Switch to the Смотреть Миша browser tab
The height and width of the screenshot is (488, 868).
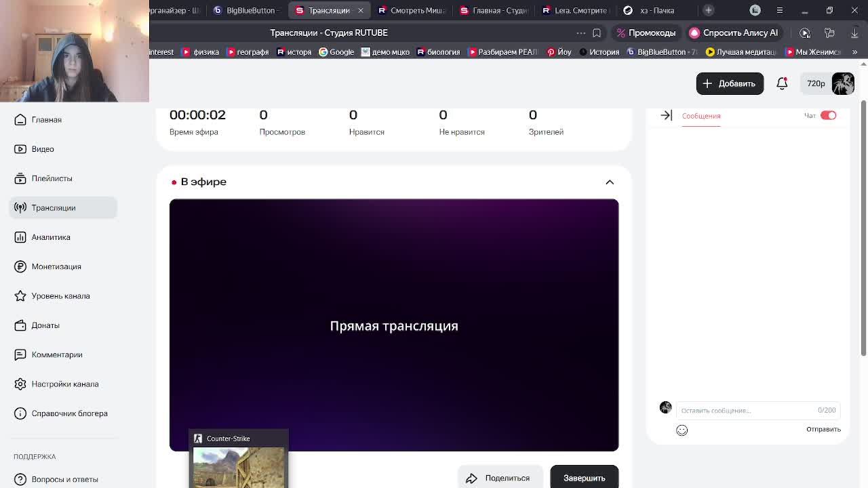pyautogui.click(x=412, y=10)
